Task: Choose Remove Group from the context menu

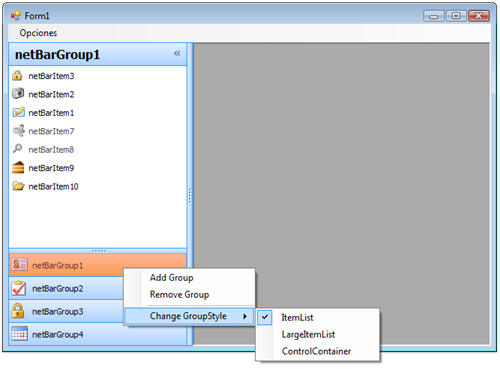Action: pyautogui.click(x=179, y=295)
